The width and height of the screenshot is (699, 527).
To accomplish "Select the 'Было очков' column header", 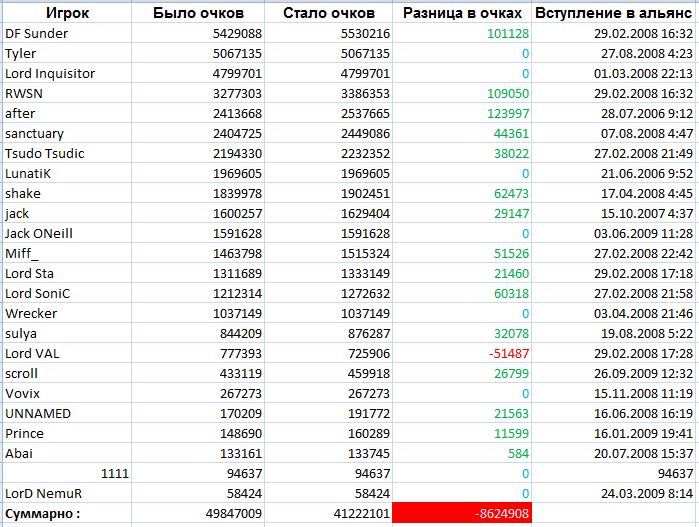I will coord(198,13).
